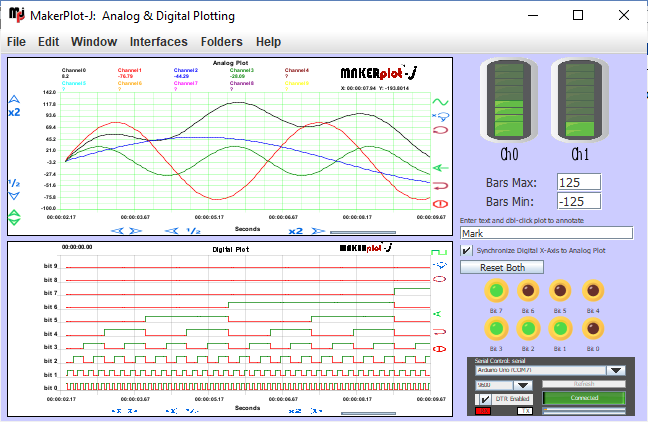Toggle the Bit 3 LED indicator

[x=496, y=329]
